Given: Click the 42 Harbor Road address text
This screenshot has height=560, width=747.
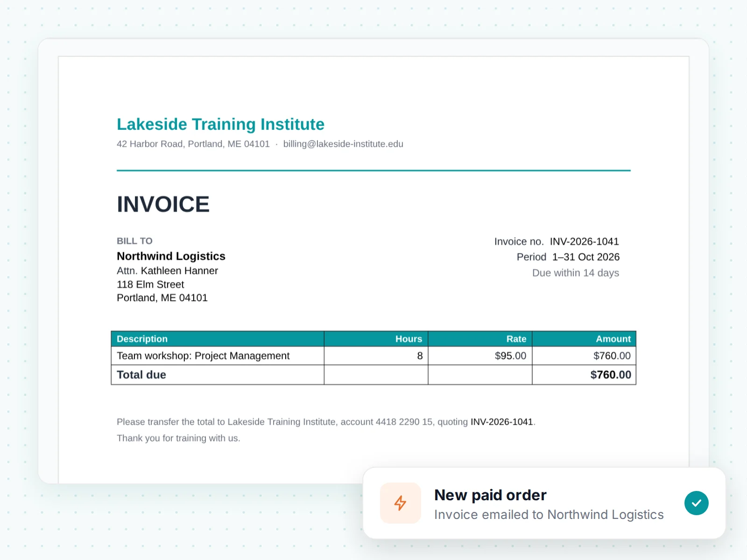Looking at the screenshot, I should click(193, 144).
